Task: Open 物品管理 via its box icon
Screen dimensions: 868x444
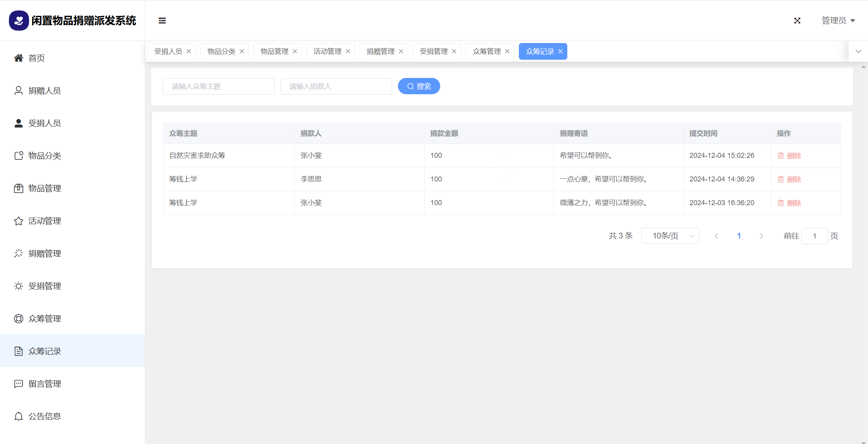Action: pyautogui.click(x=19, y=188)
